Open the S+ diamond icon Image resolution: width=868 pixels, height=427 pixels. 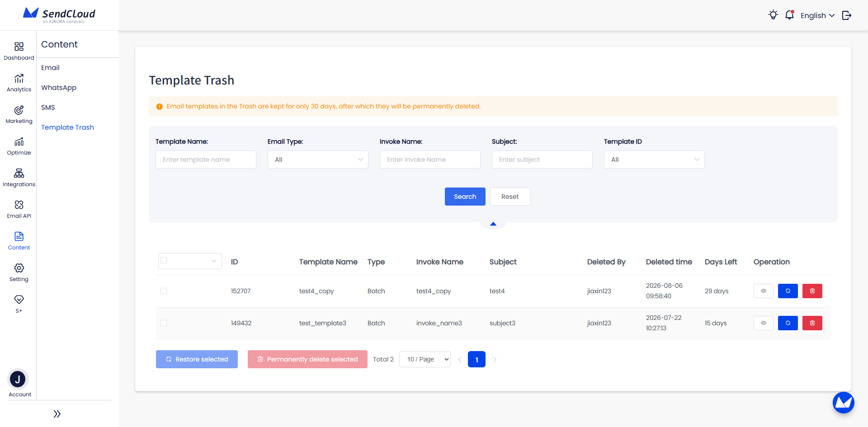coord(19,300)
